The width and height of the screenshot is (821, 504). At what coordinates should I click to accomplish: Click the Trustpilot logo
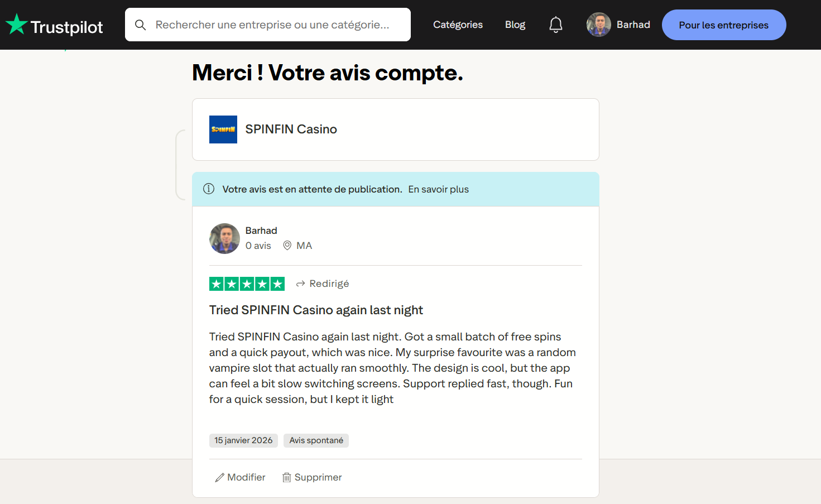coord(54,25)
